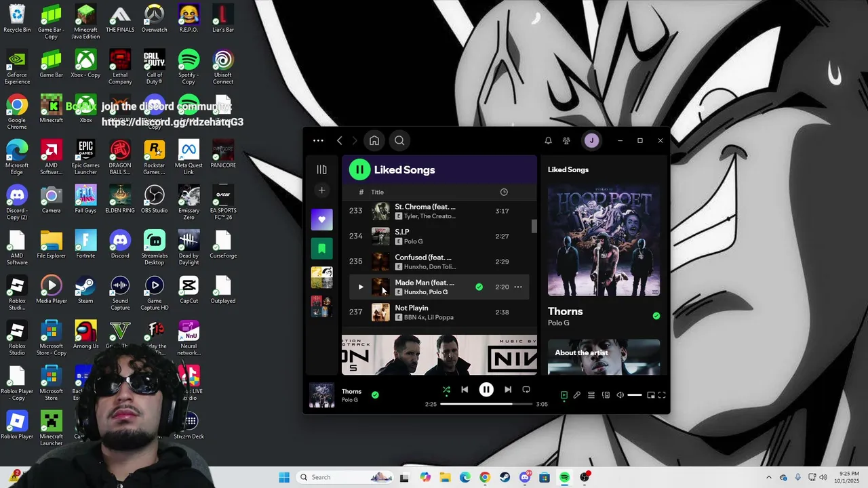Pause Liked Songs with green header button
This screenshot has height=488, width=868.
click(x=359, y=169)
